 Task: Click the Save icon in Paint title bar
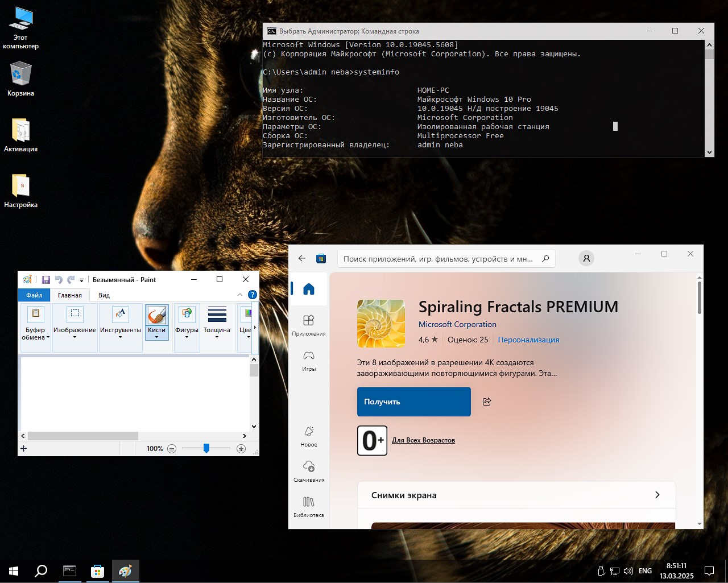pyautogui.click(x=46, y=280)
